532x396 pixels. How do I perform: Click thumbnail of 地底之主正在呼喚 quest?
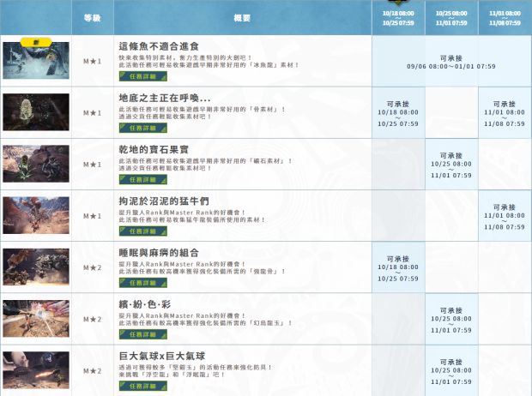36,112
